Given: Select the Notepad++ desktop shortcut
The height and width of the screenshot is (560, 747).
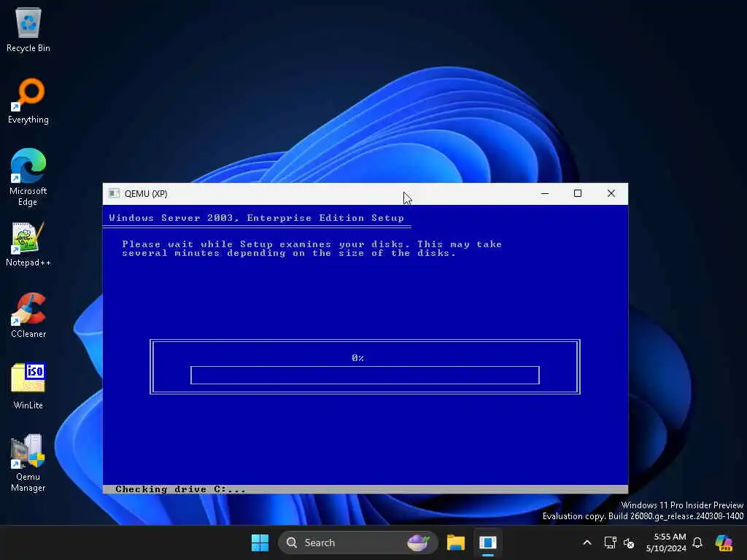Looking at the screenshot, I should [x=28, y=244].
